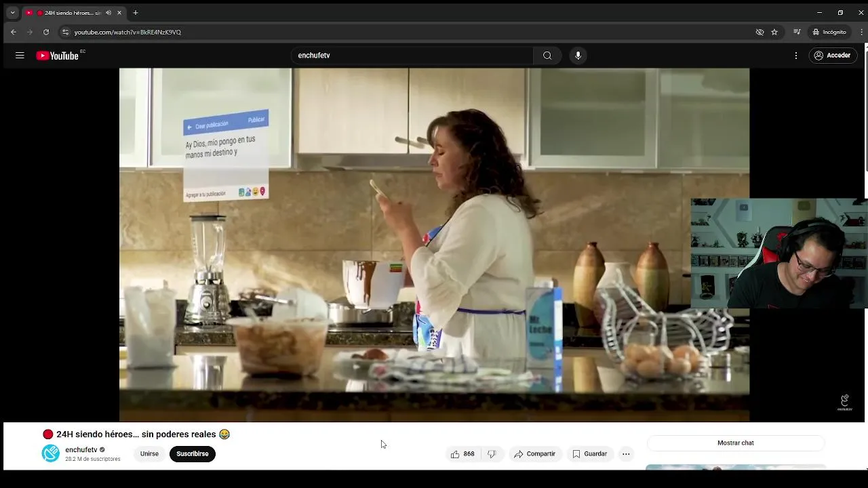Mute tab via speaker icon
868x488 pixels.
(108, 13)
